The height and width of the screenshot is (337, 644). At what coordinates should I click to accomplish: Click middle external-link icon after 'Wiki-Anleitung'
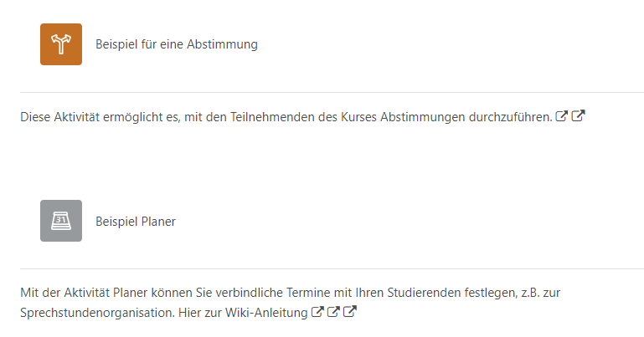pos(333,312)
